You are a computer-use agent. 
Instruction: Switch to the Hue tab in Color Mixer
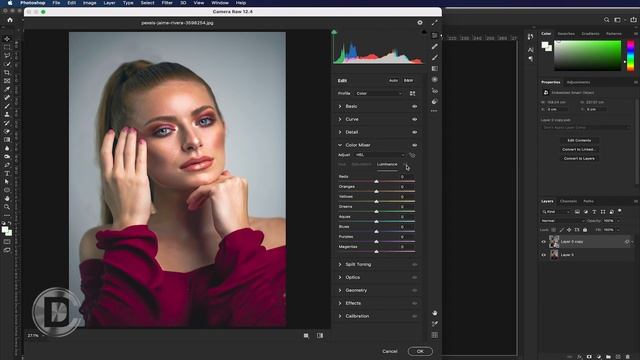342,164
